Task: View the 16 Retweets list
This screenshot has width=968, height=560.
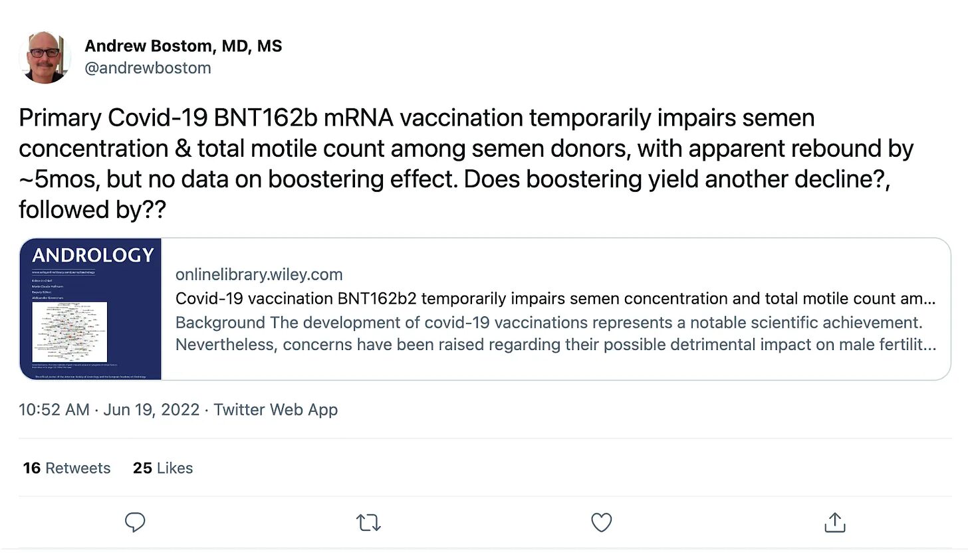Action: point(66,468)
